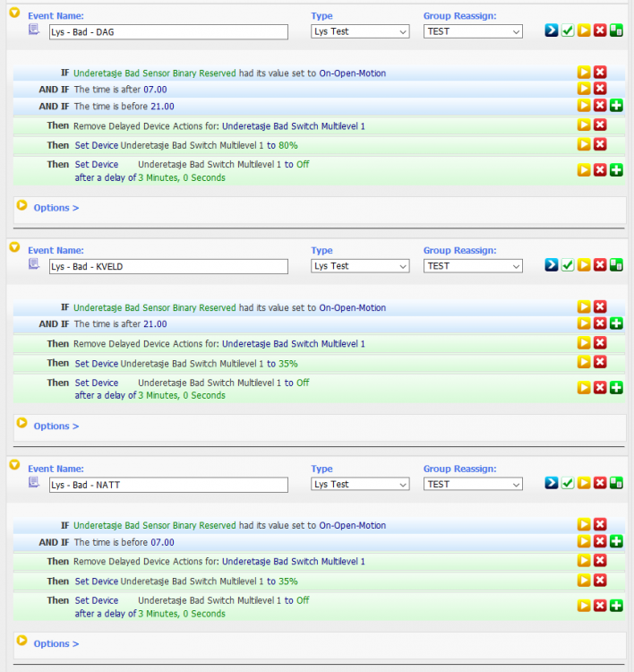This screenshot has height=672, width=634.
Task: Edit the 'Set Device to 80%' action
Action: (584, 144)
